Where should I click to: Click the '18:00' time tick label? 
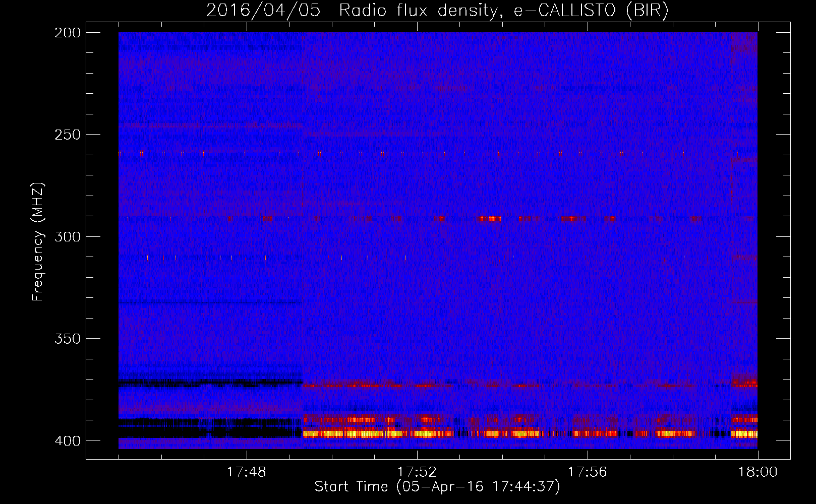[757, 472]
